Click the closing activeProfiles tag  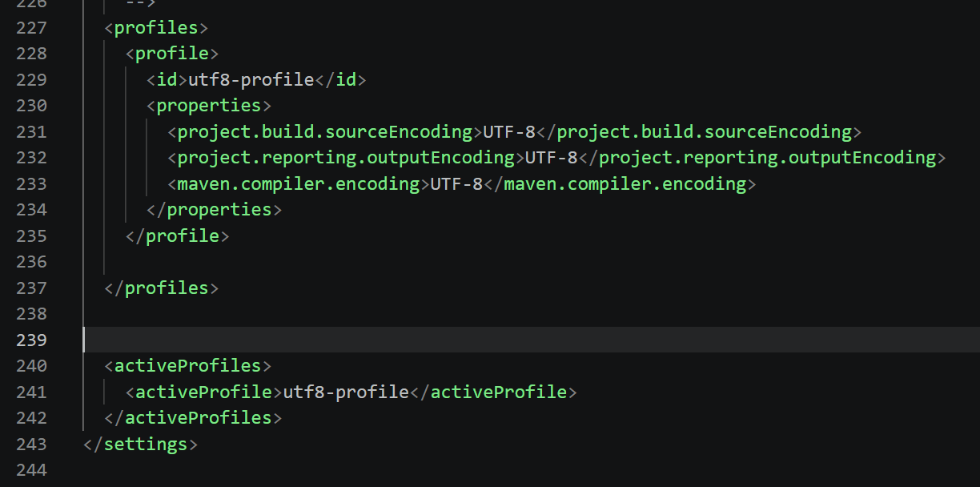(193, 418)
